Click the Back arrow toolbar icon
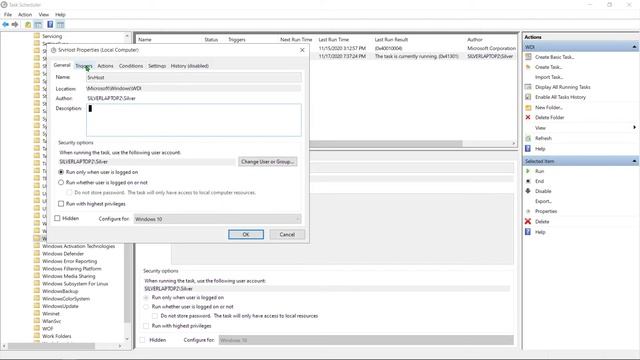Screen dimensions: 640x360 click(5, 24)
